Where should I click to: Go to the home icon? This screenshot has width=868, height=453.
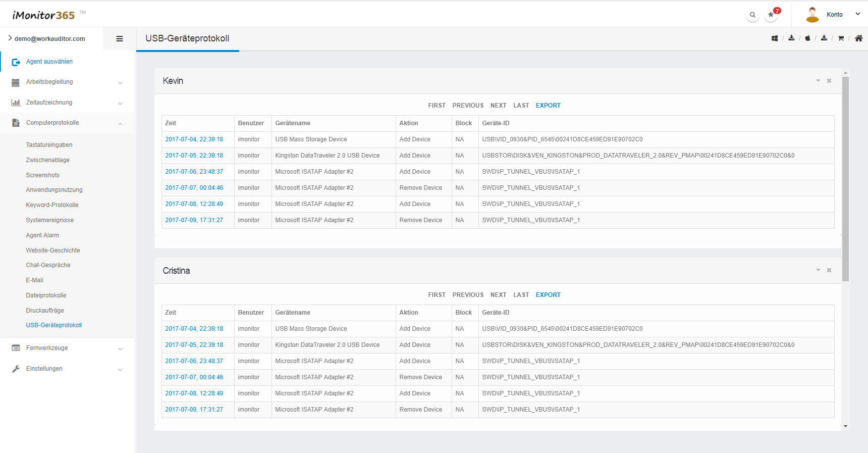[x=858, y=38]
